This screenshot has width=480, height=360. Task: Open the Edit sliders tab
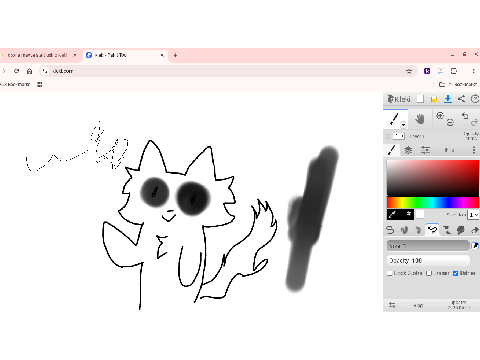point(425,150)
